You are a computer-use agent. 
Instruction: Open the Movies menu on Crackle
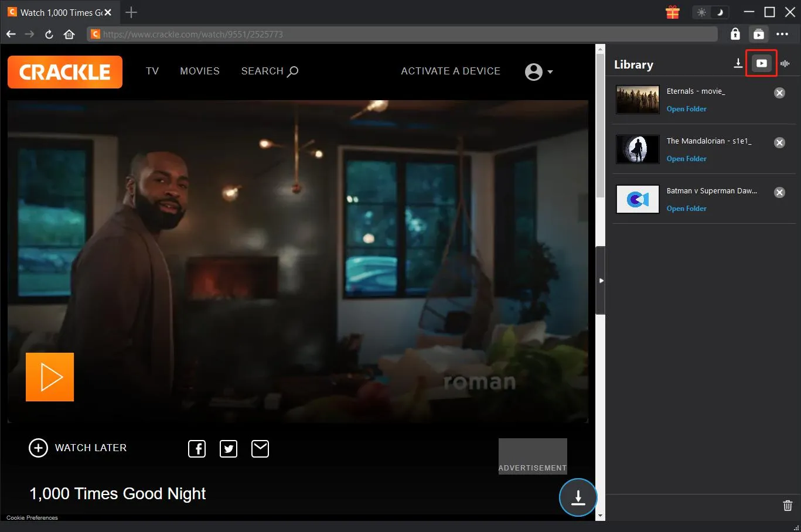click(x=200, y=71)
